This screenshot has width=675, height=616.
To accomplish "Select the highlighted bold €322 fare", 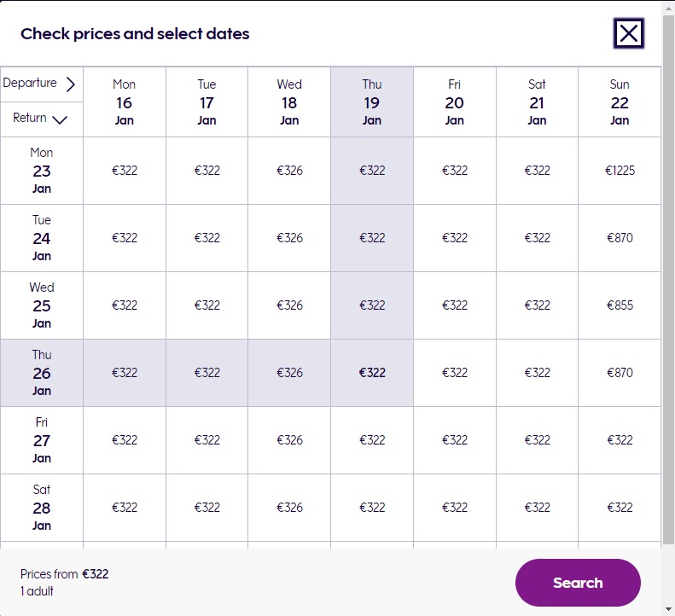I will 372,373.
